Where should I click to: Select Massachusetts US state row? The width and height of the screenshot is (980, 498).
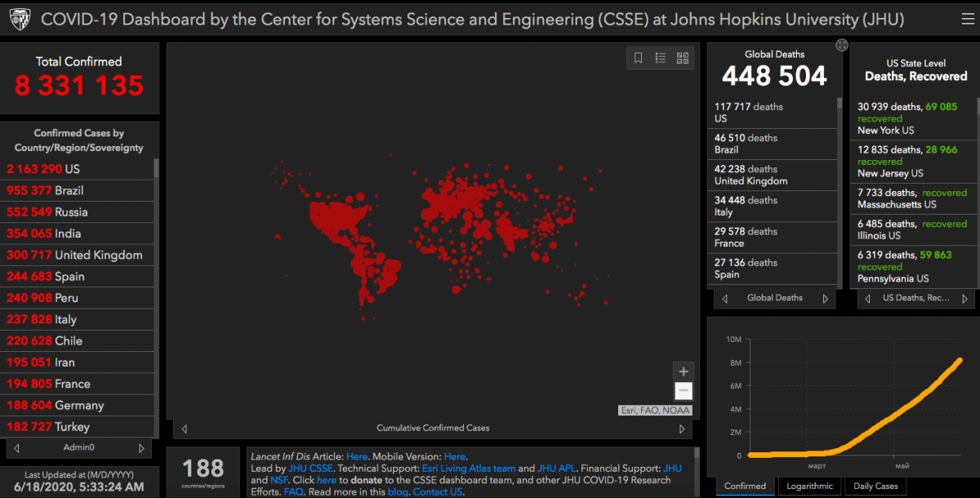(x=912, y=198)
